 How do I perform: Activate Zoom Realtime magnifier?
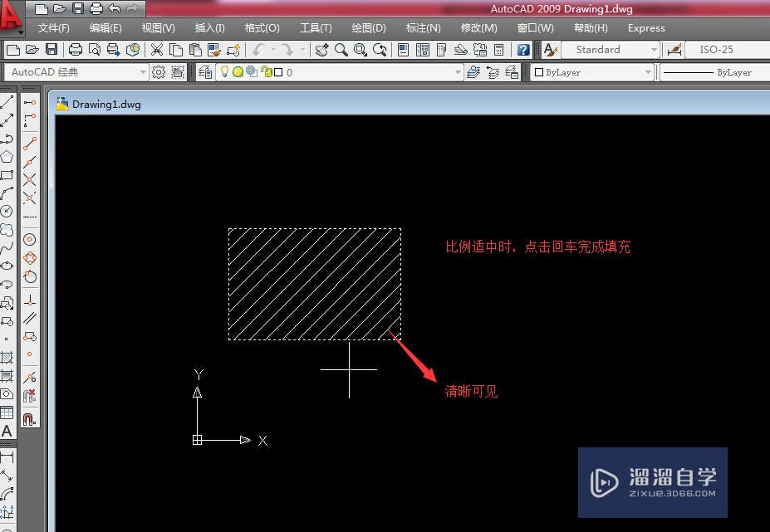click(x=341, y=50)
